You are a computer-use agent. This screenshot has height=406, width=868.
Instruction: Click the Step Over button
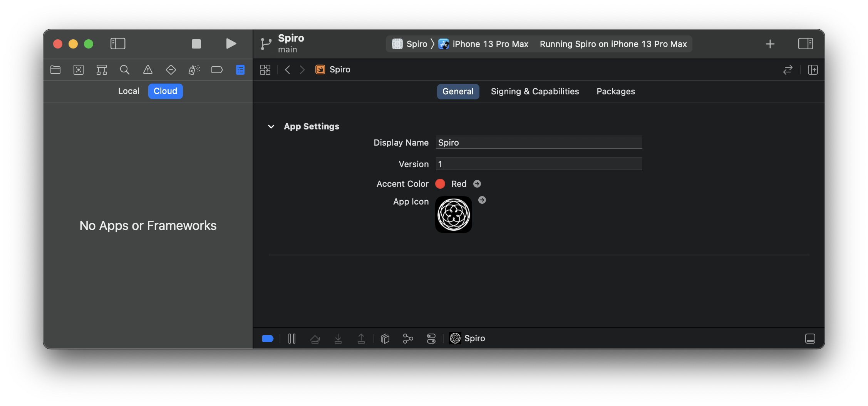pyautogui.click(x=315, y=339)
